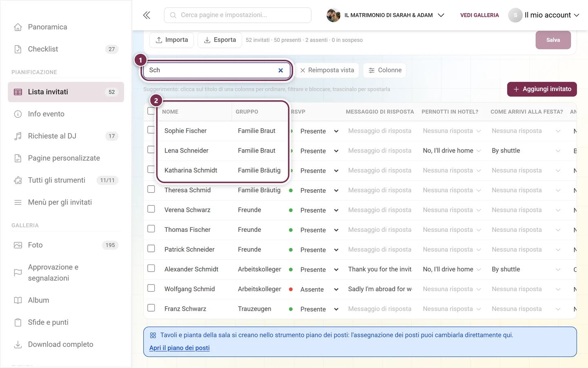Open Richieste al DJ section
Screen dimensions: 588x368
point(66,136)
